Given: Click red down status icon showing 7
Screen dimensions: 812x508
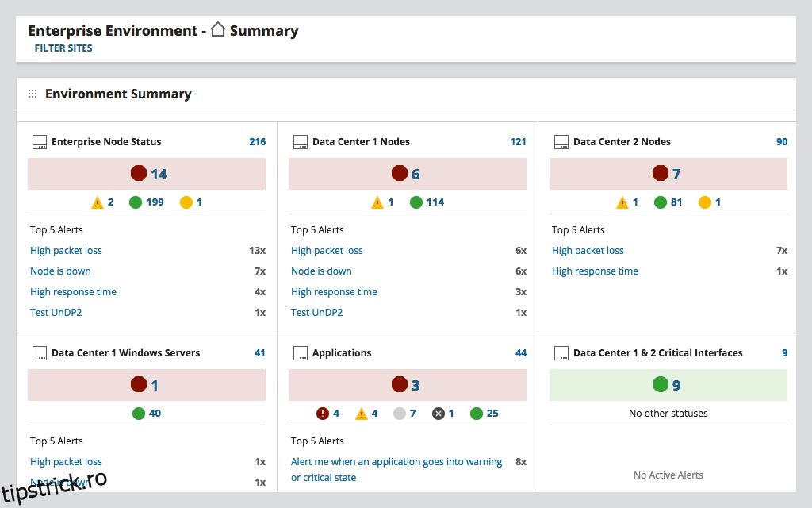Looking at the screenshot, I should [x=661, y=173].
